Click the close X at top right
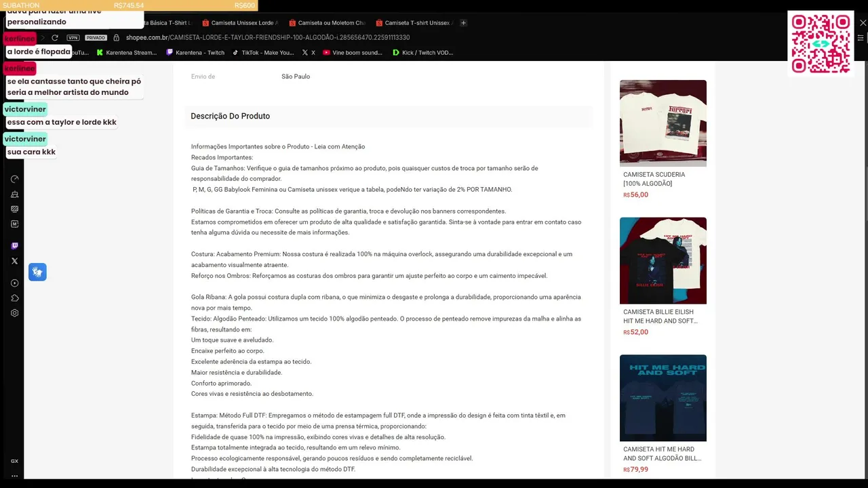This screenshot has width=868, height=488. point(863,23)
